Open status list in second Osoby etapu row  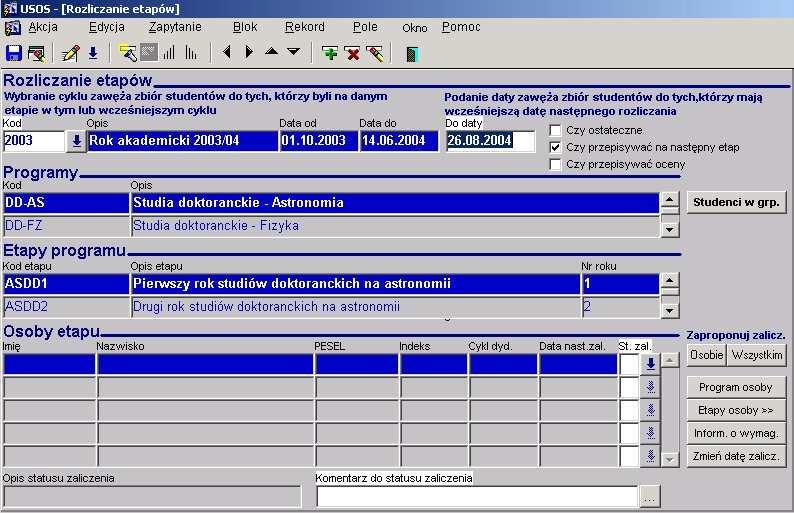(651, 387)
